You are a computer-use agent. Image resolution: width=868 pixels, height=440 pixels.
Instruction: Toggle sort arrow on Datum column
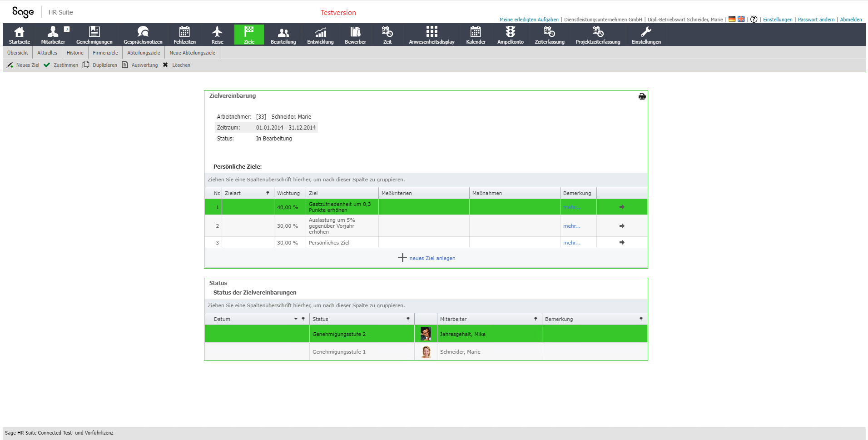(x=296, y=319)
